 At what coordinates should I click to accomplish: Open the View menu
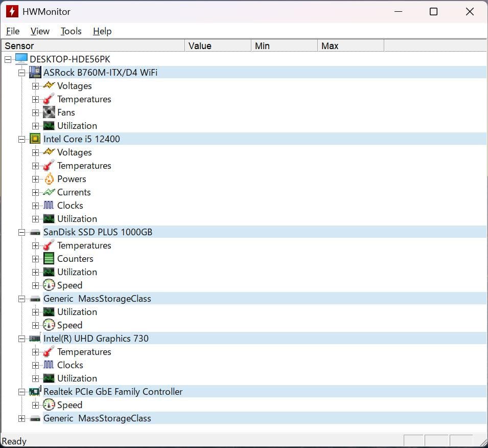tap(39, 31)
